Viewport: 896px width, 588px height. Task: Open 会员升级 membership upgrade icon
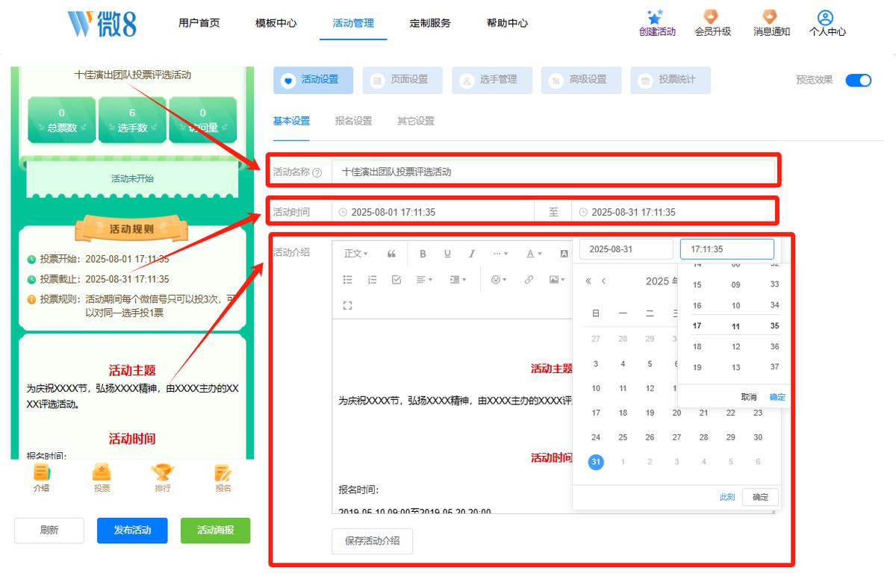(710, 17)
